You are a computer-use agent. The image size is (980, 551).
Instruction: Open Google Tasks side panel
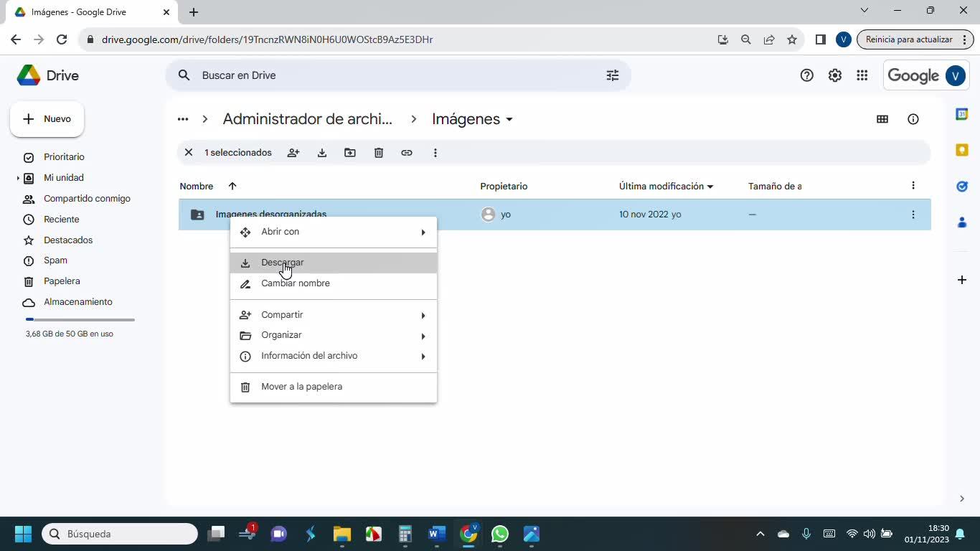962,187
